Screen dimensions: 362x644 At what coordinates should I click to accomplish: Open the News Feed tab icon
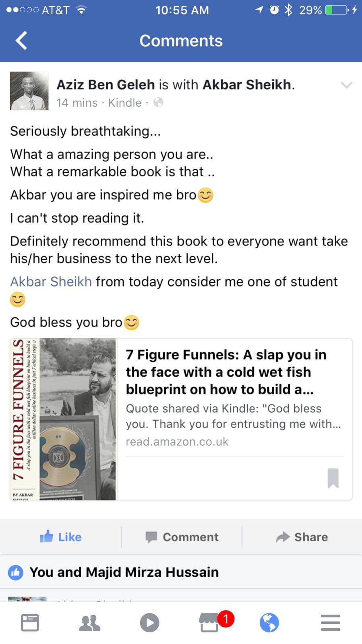tap(30, 623)
